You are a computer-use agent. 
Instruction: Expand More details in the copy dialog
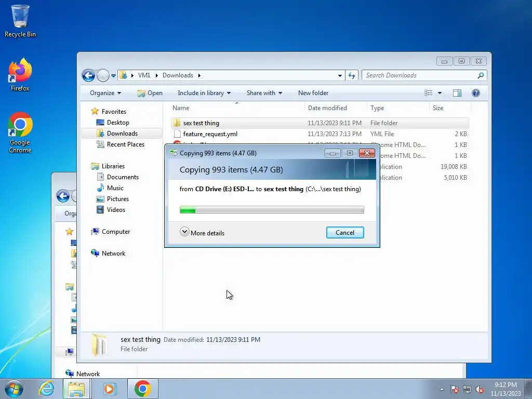point(202,233)
